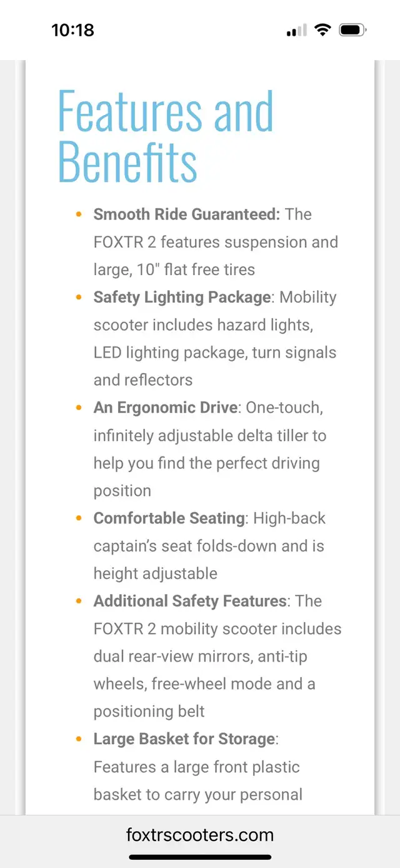Click the Additional Safety Features bold label
The image size is (400, 868).
pyautogui.click(x=190, y=601)
